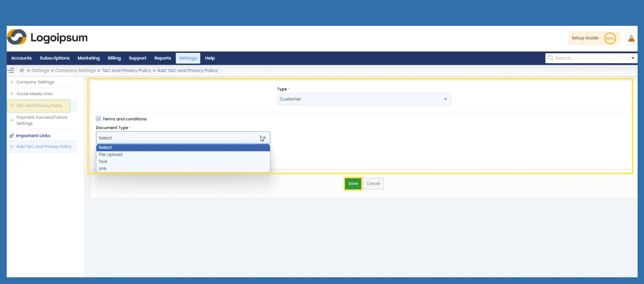
Task: Click the Logoipsum logo
Action: pos(47,37)
